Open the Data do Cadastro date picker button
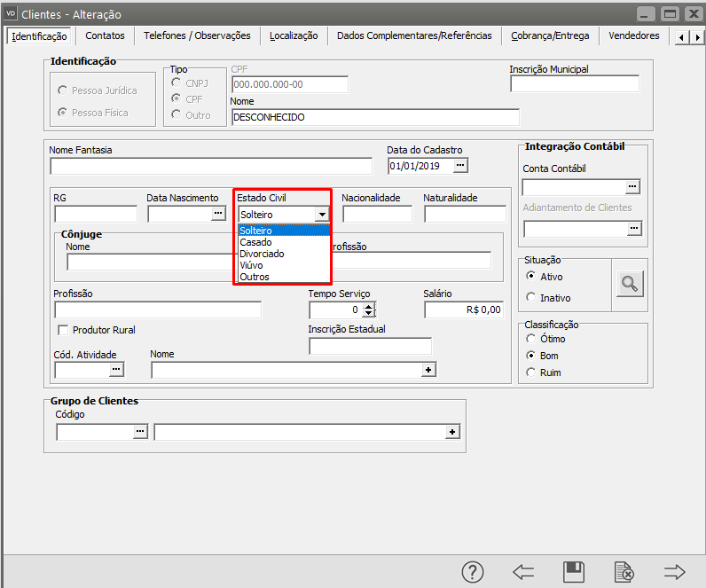The height and width of the screenshot is (588, 706). point(459,166)
